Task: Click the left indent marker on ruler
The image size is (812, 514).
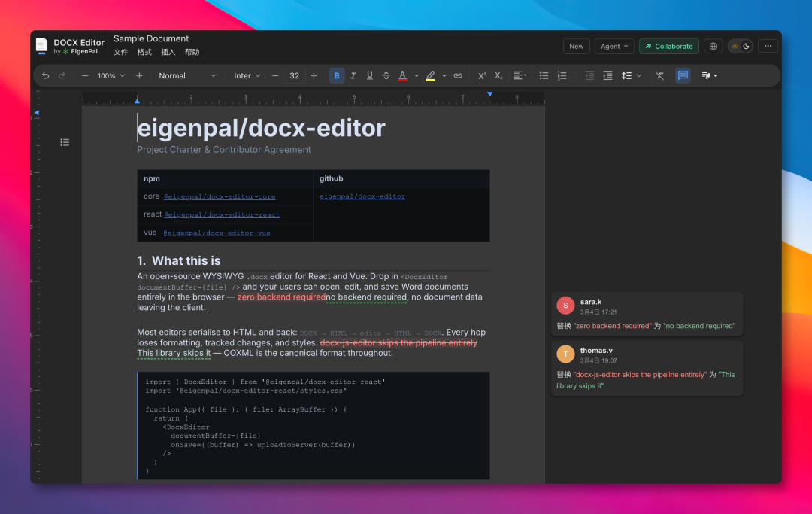Action: point(138,100)
